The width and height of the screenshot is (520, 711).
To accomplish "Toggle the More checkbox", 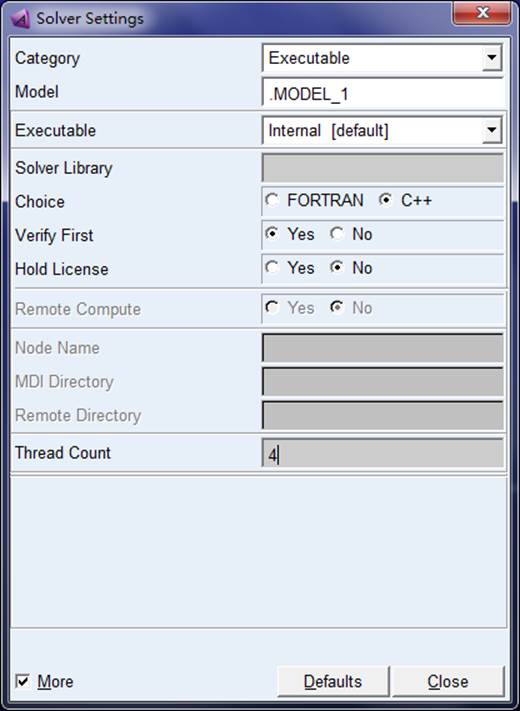I will (x=22, y=681).
